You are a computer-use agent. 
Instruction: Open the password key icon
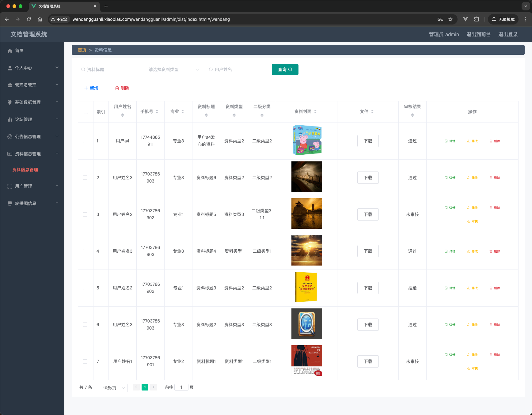[x=440, y=19]
